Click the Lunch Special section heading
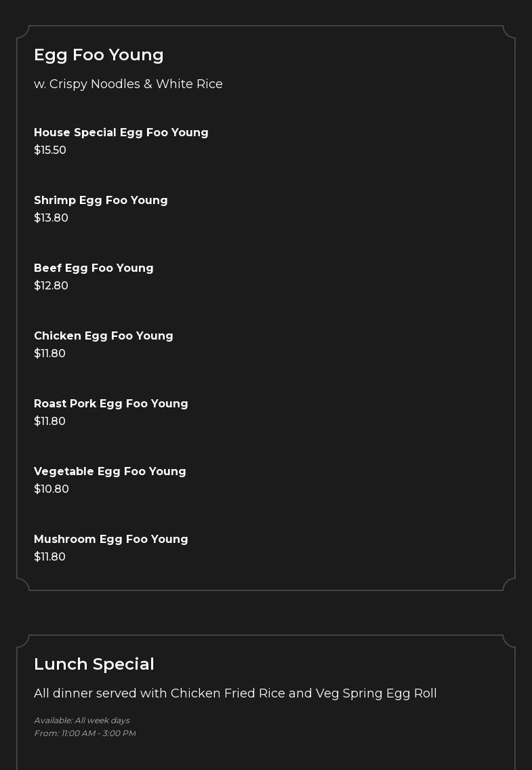Screen dimensions: 532x770 [94, 664]
